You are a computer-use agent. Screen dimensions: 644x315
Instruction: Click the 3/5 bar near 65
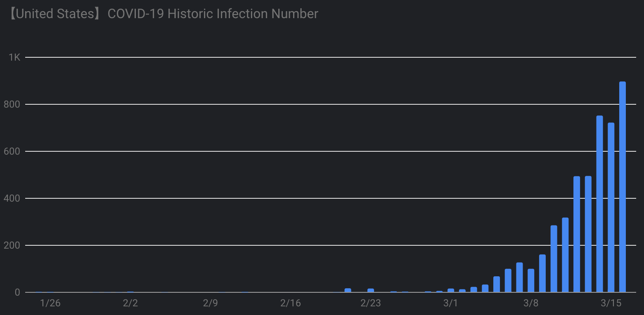497,284
